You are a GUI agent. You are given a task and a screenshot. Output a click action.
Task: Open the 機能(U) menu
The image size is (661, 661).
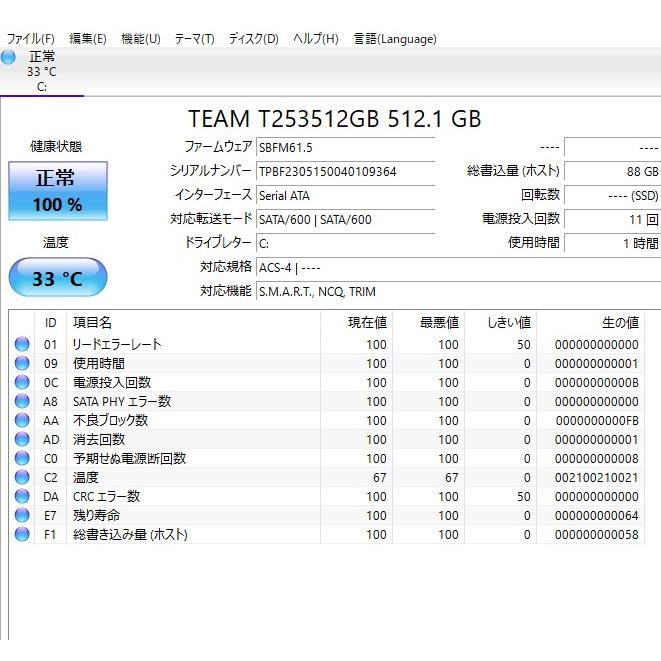[x=141, y=39]
